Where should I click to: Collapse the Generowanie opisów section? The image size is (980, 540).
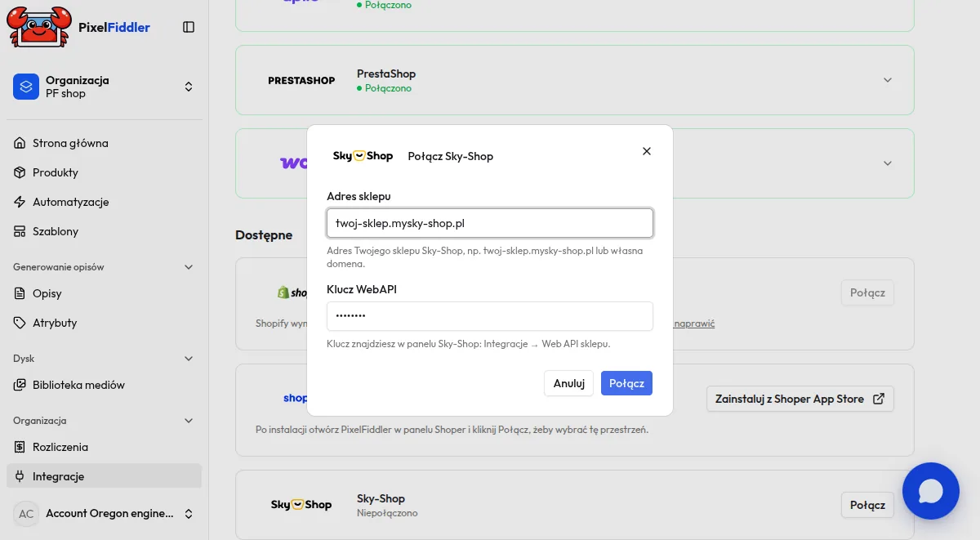coord(189,267)
